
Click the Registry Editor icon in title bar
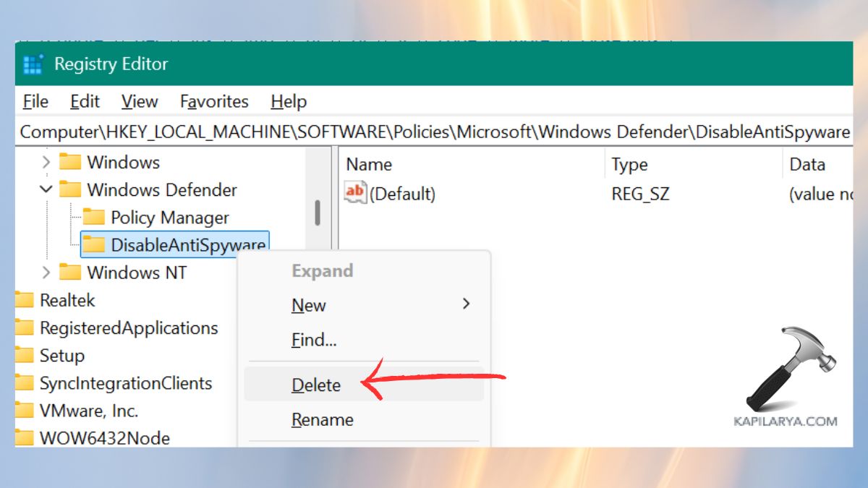pyautogui.click(x=32, y=64)
